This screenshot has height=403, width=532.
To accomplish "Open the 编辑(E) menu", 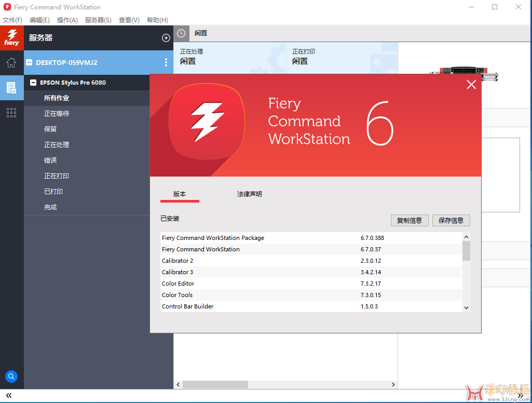I will (x=39, y=20).
